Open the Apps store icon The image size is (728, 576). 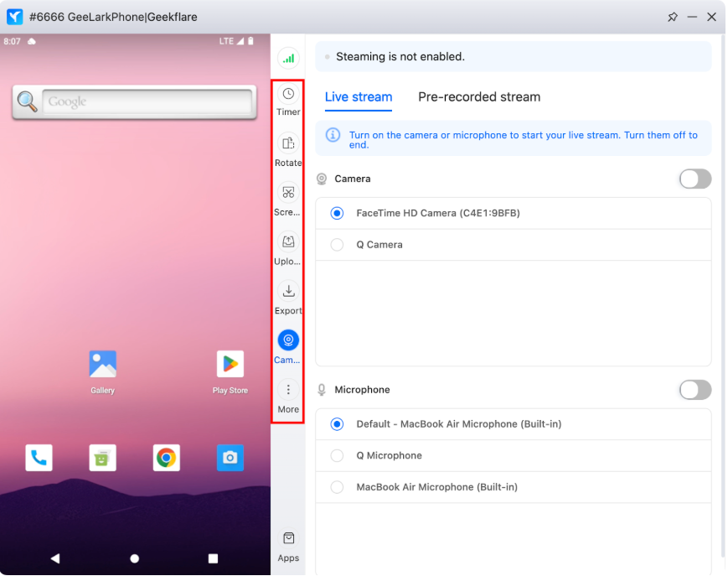tap(288, 539)
